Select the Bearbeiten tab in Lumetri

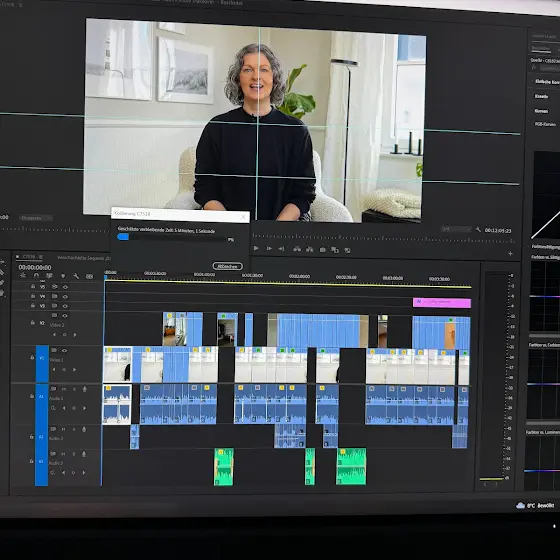click(540, 48)
